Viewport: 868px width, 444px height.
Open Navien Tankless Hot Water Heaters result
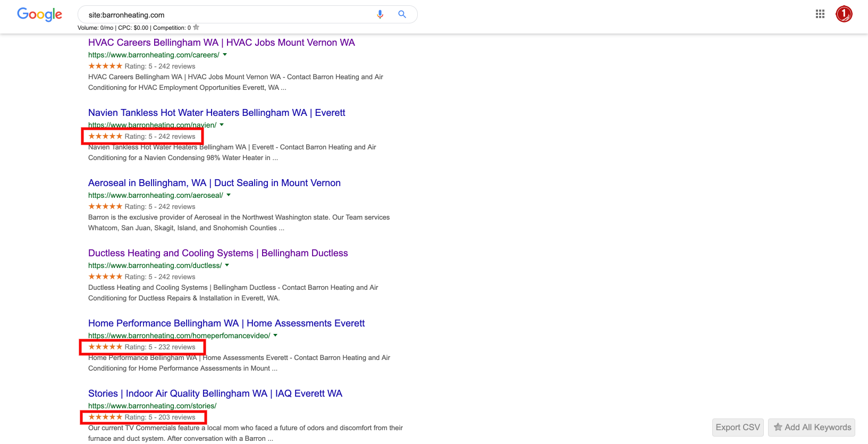217,113
